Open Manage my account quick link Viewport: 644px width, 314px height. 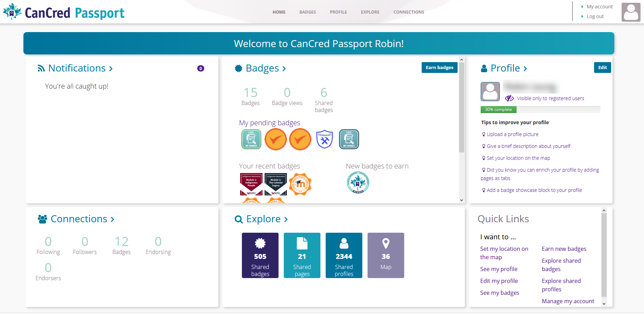click(x=568, y=301)
